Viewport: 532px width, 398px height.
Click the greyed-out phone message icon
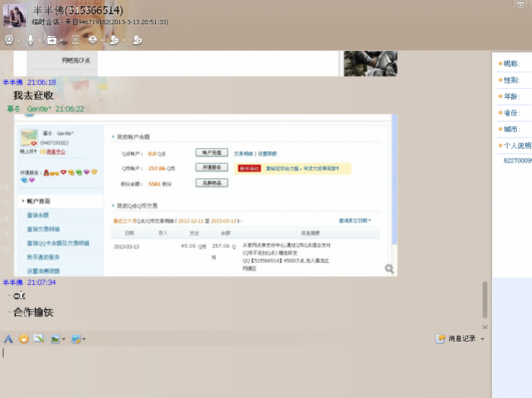tap(75, 40)
